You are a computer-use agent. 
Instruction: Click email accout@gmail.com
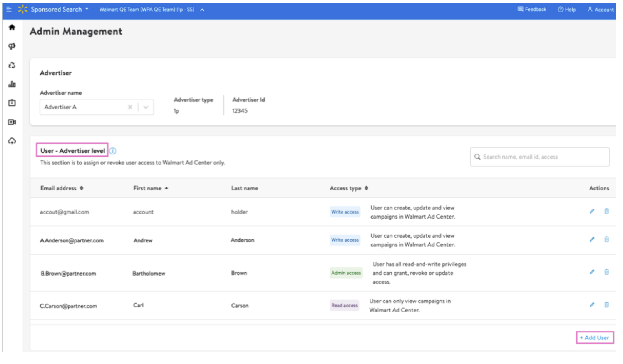[x=64, y=212]
